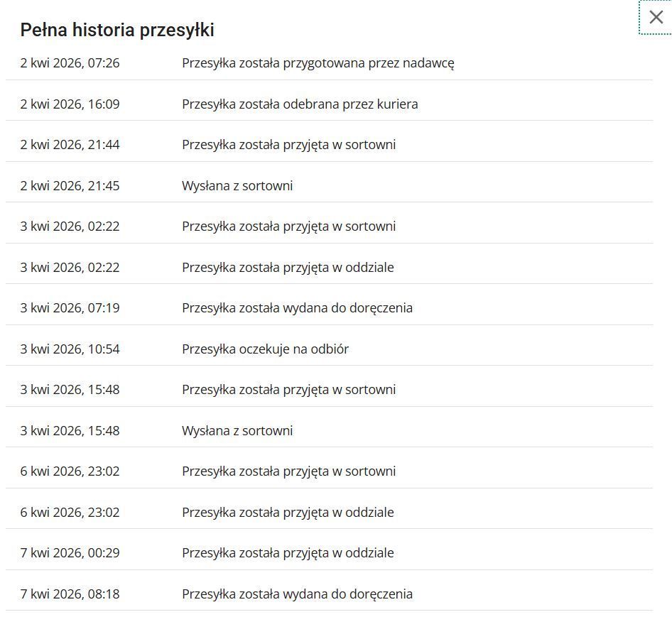Viewport: 672px width, 617px height.
Task: Select 'Przesyłka została przygotowana przez nadawcę' entry
Action: [x=318, y=63]
